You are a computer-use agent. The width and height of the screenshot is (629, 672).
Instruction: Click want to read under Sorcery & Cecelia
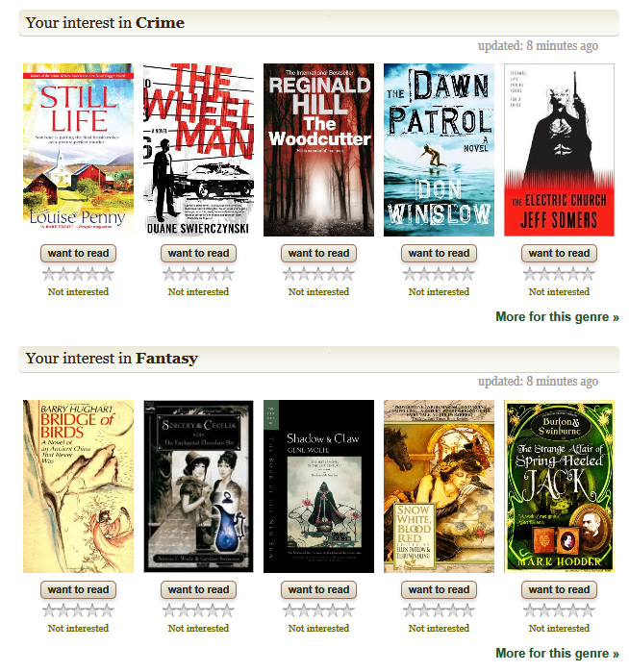tap(198, 589)
